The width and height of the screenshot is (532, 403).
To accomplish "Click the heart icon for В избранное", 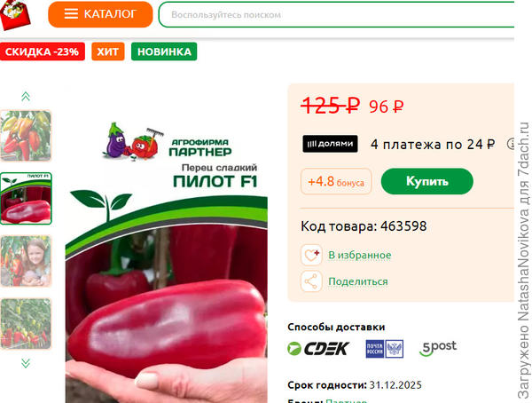I will (311, 255).
